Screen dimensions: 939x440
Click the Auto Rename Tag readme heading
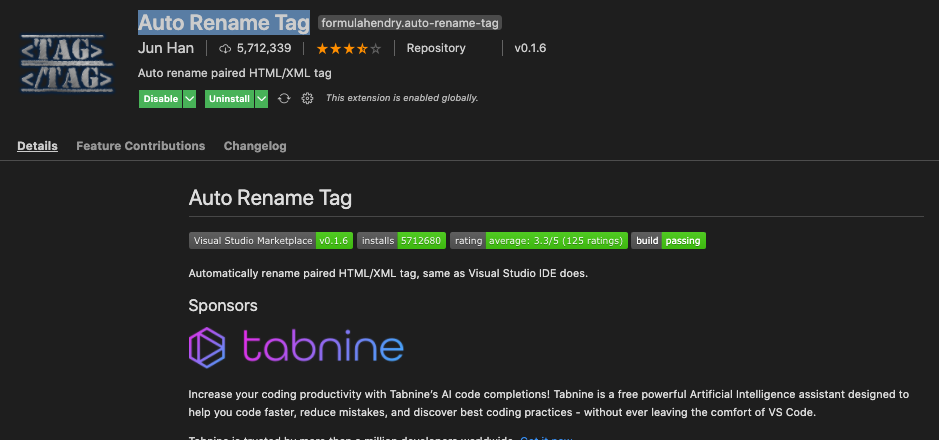point(270,198)
